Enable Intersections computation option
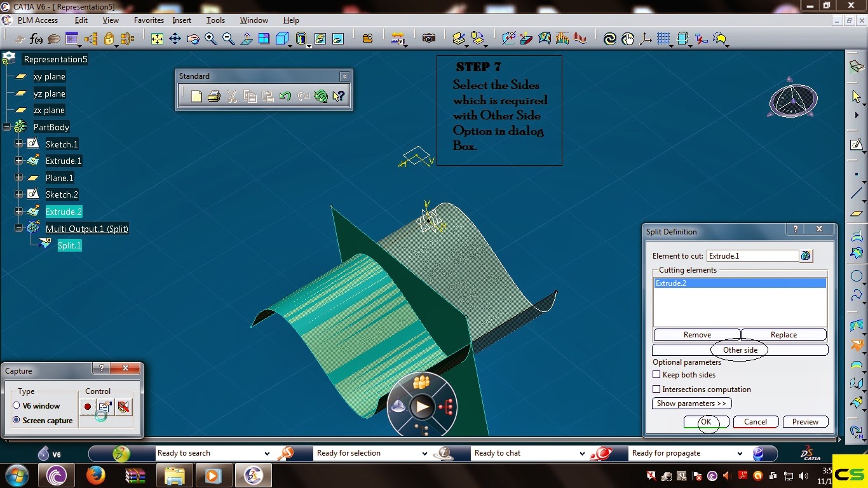 (656, 389)
